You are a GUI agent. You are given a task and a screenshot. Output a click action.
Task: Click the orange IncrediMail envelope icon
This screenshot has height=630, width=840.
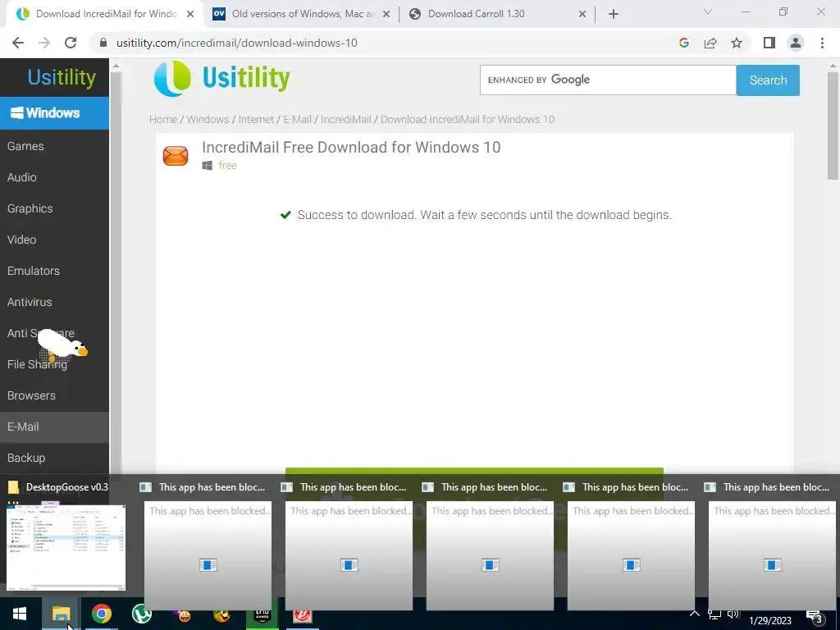176,156
